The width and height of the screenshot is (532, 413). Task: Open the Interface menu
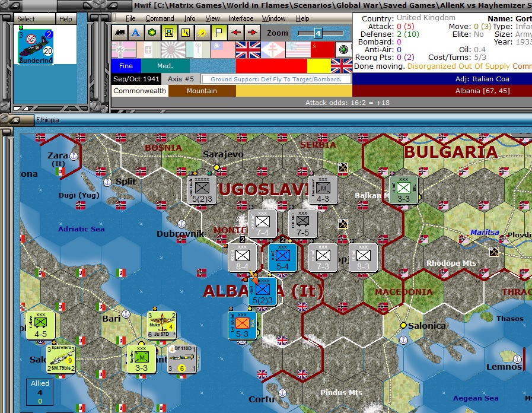pos(241,18)
